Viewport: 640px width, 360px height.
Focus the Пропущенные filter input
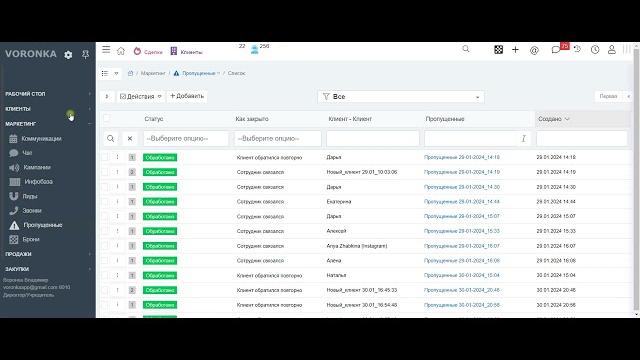tap(478, 139)
